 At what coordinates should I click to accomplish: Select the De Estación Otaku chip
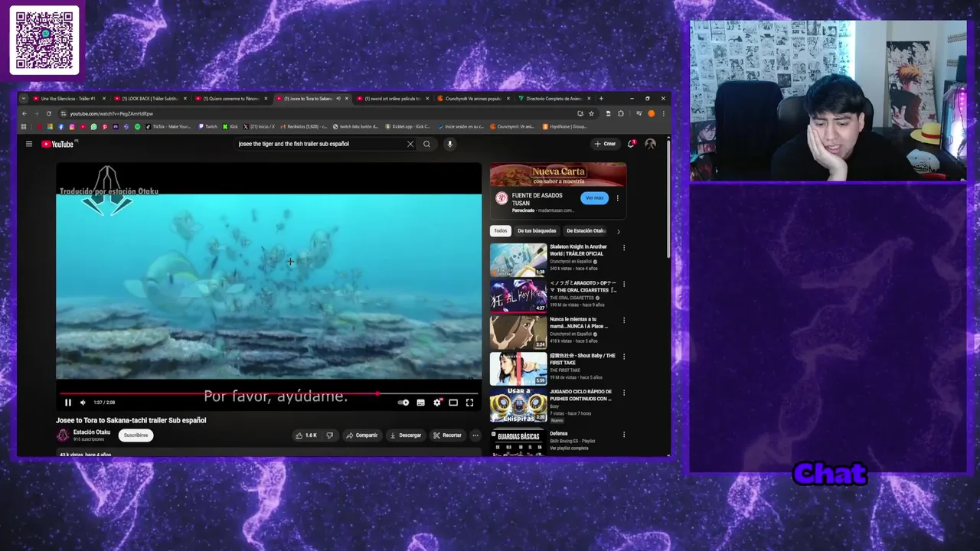[x=586, y=231]
